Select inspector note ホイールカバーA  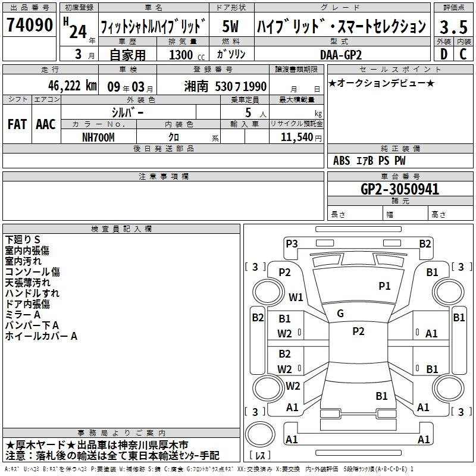tap(41, 336)
